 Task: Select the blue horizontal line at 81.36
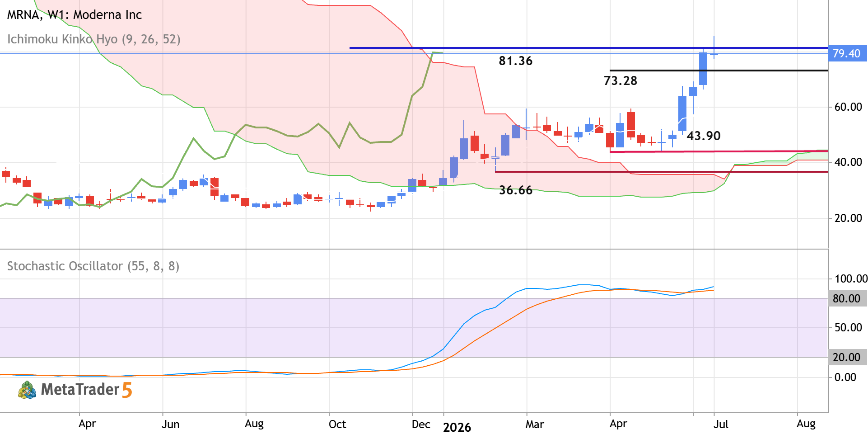click(x=589, y=47)
